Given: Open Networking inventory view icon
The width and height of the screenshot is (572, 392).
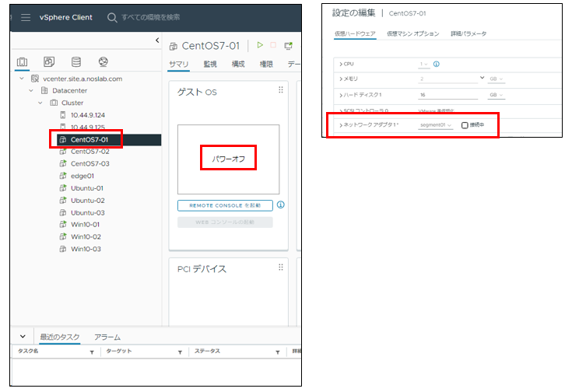Looking at the screenshot, I should coord(104,61).
